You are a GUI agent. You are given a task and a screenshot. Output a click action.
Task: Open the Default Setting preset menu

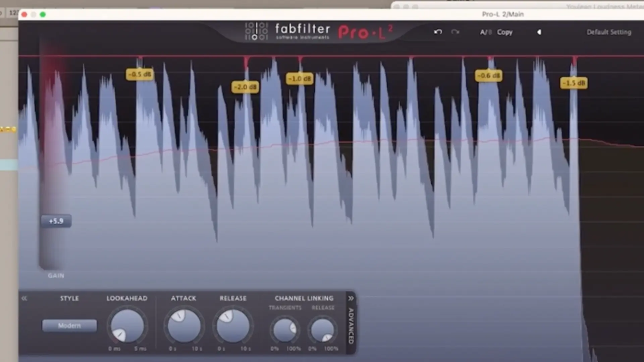pyautogui.click(x=609, y=32)
